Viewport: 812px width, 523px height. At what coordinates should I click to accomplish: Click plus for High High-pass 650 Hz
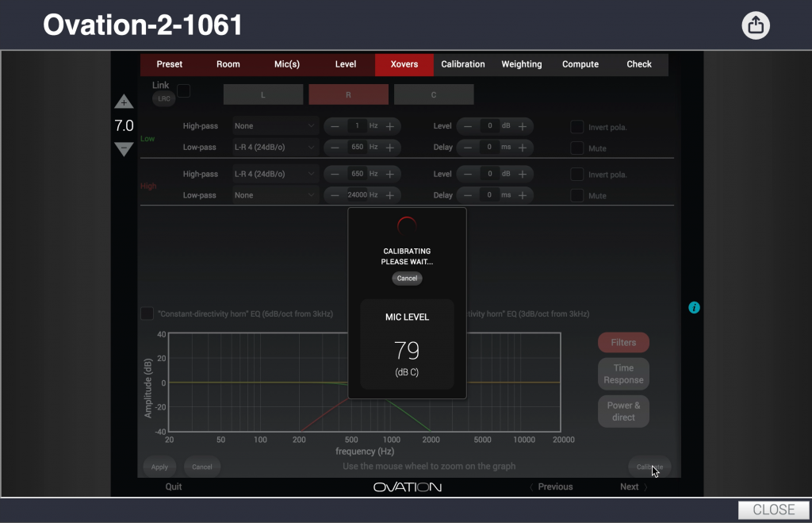pos(390,174)
